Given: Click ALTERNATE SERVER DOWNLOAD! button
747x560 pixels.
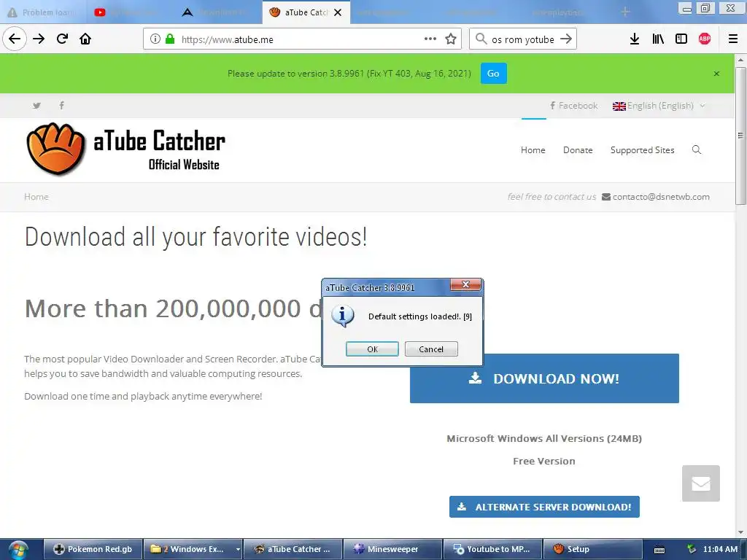Looking at the screenshot, I should [x=544, y=507].
